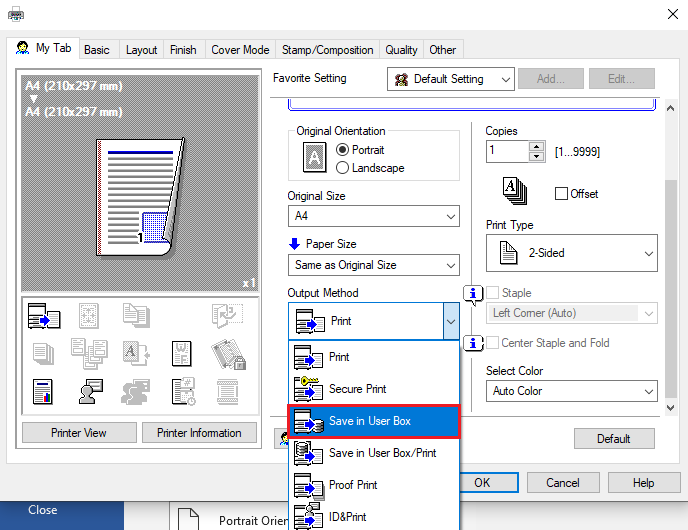Increase copies with the up spinner arrow

(537, 146)
